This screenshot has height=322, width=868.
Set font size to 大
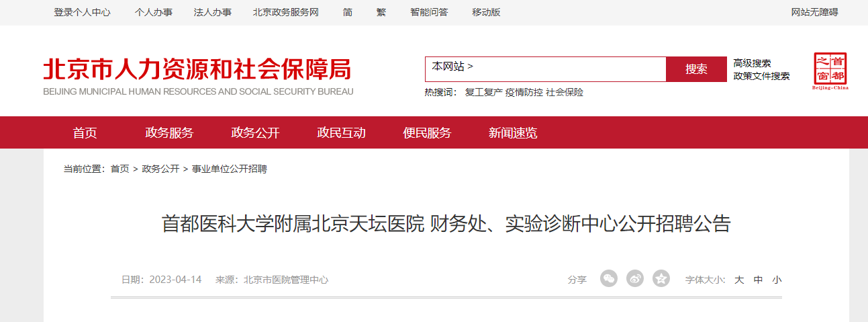(739, 280)
